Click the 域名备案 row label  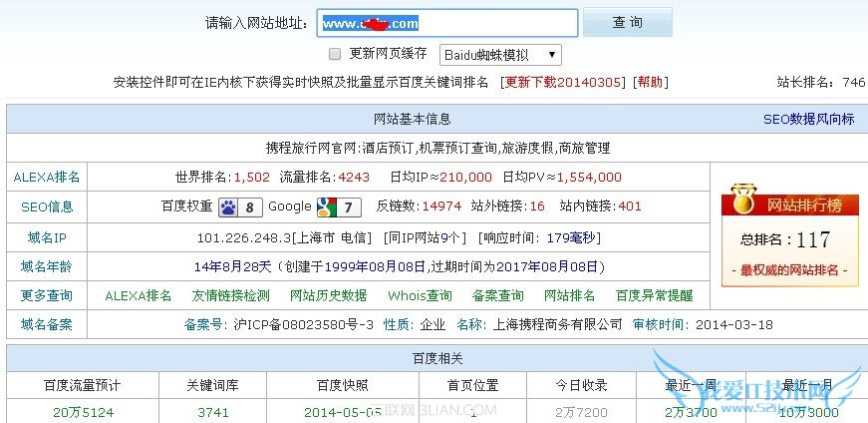47,324
